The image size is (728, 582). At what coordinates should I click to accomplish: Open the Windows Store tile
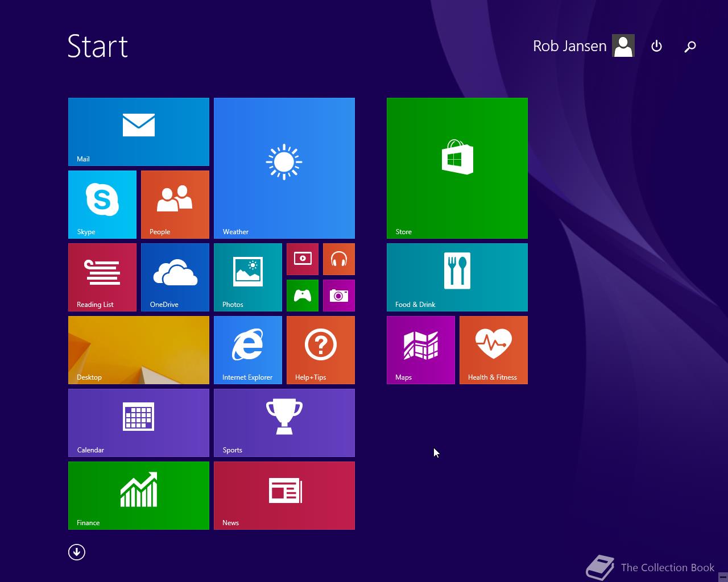point(457,168)
